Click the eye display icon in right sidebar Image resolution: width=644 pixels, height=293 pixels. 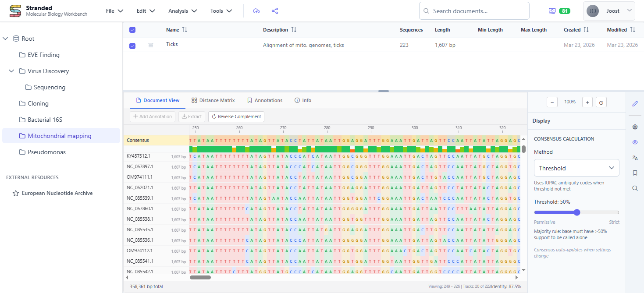(x=635, y=142)
